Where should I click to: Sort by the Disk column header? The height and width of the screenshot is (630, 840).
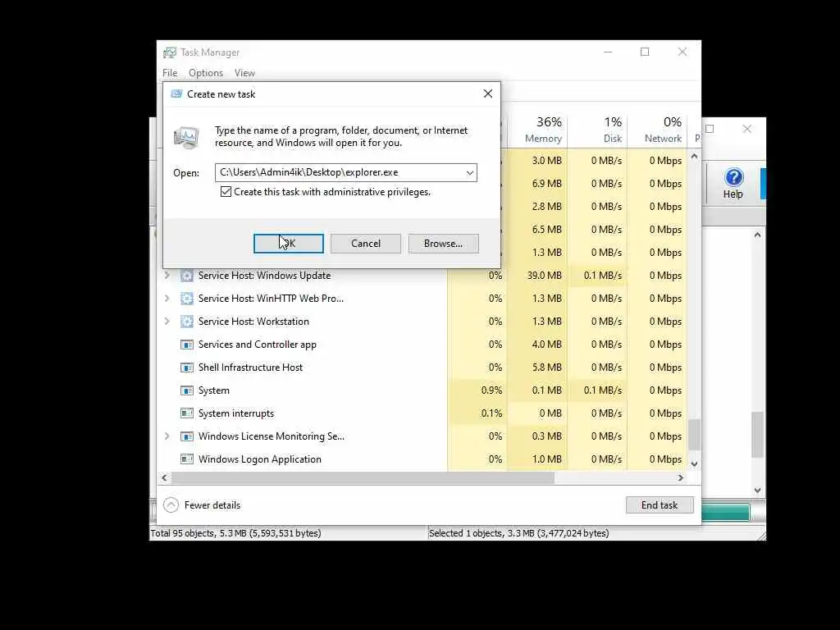597,130
